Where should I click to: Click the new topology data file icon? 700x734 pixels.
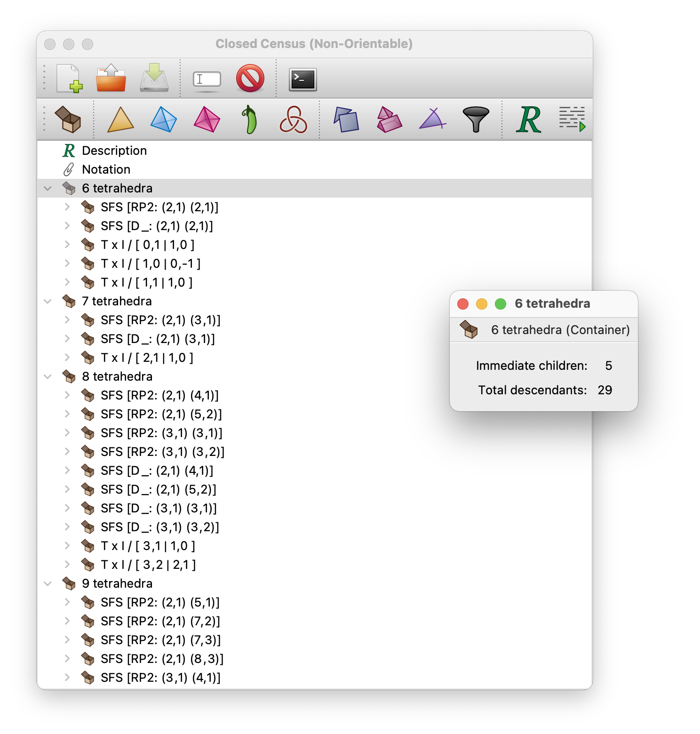tap(69, 78)
